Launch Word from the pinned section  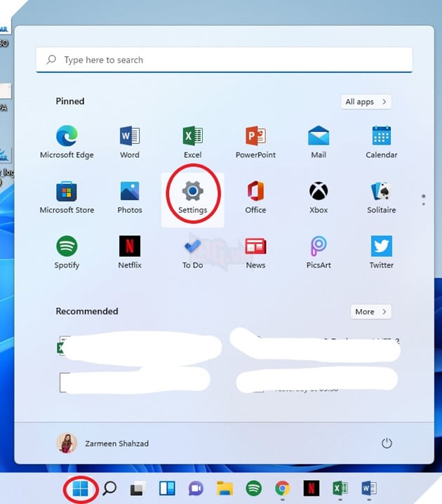(130, 141)
